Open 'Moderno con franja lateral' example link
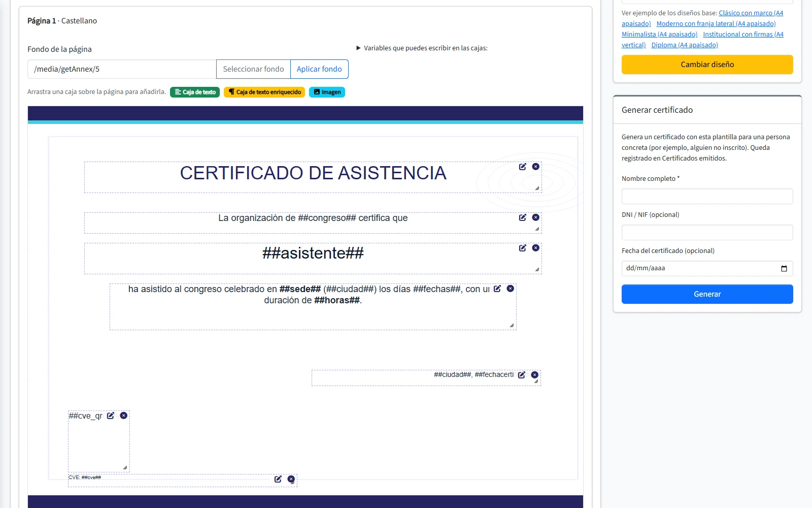Image resolution: width=812 pixels, height=508 pixels. [x=716, y=24]
